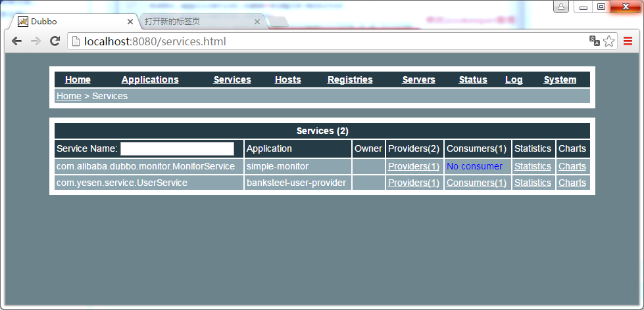Image resolution: width=644 pixels, height=310 pixels.
Task: Open Providers(1) for MonitorService row
Action: coord(414,166)
